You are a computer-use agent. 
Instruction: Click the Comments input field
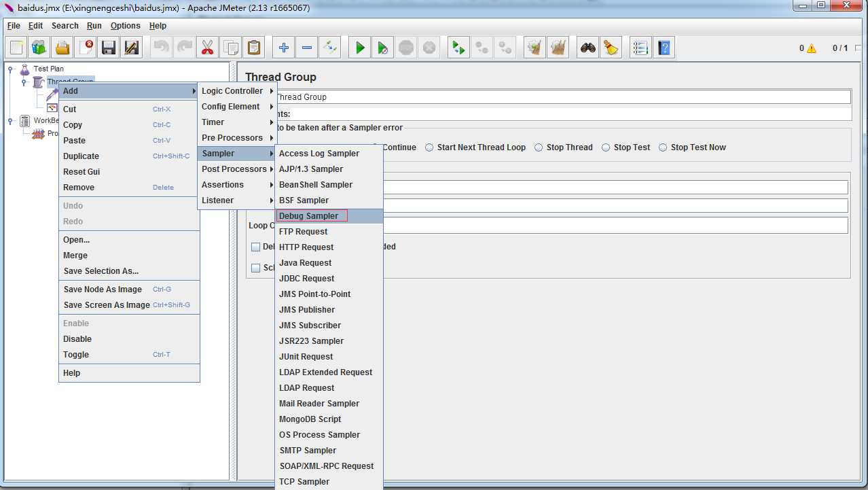click(571, 114)
